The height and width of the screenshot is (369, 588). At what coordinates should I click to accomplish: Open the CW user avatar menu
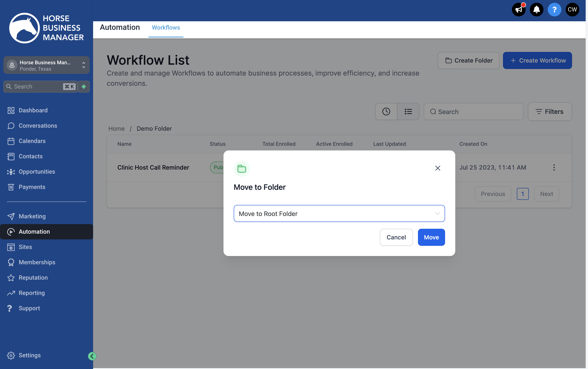click(x=572, y=10)
